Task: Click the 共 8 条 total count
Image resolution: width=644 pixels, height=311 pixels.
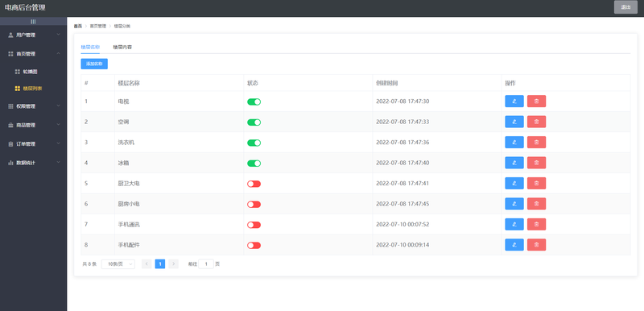Action: tap(89, 264)
